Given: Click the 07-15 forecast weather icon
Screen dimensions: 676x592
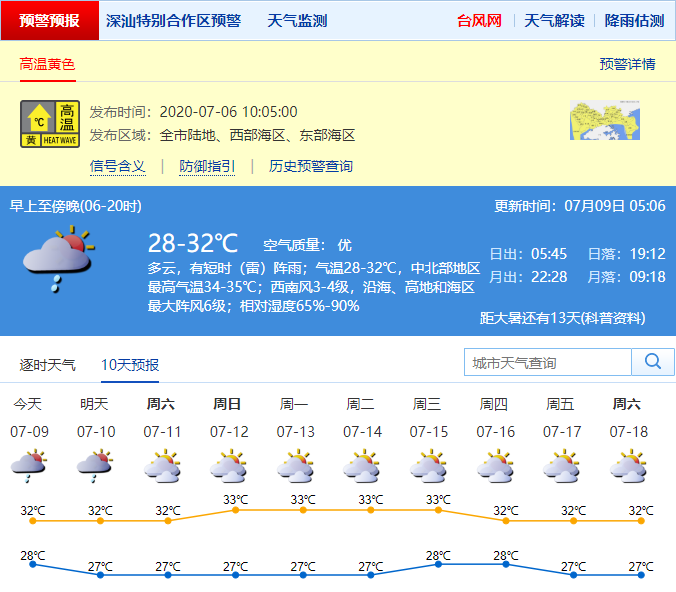Looking at the screenshot, I should (428, 465).
